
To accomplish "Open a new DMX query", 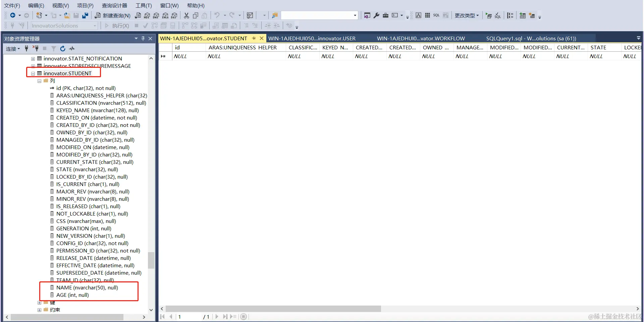I will click(x=156, y=15).
